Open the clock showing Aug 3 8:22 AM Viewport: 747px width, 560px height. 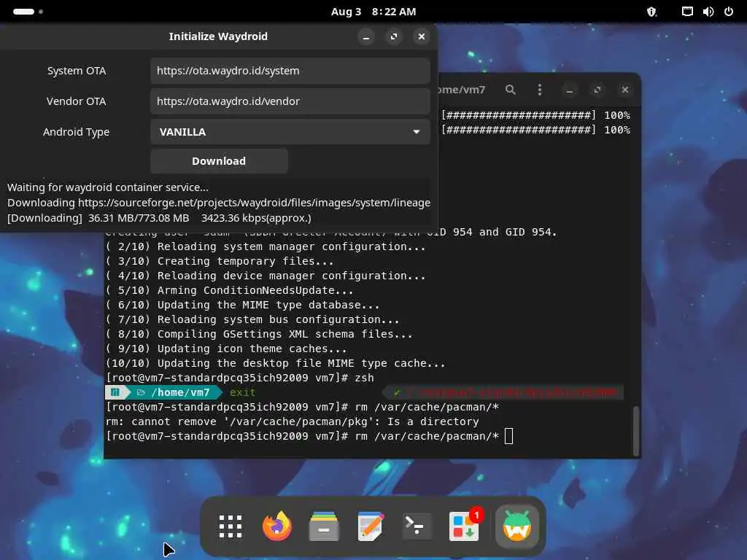[373, 12]
